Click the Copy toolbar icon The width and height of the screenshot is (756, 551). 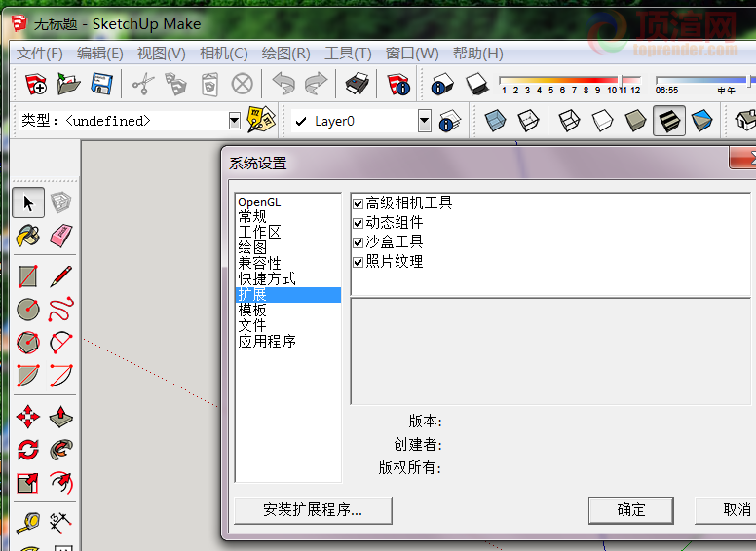[x=176, y=84]
